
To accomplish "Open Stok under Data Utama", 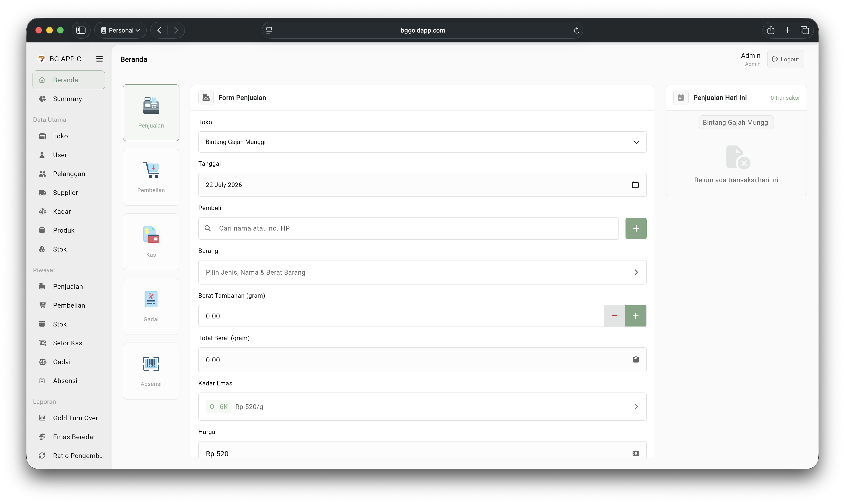I will pyautogui.click(x=69, y=249).
